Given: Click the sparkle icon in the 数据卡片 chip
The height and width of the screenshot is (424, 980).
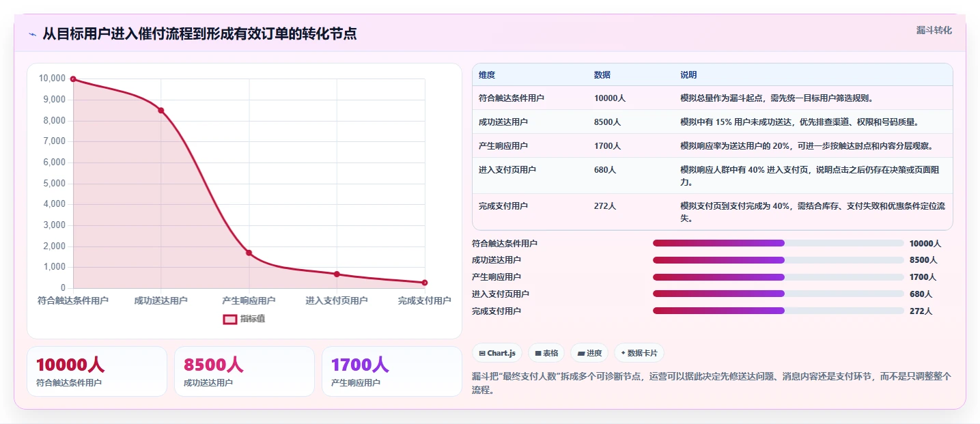Looking at the screenshot, I should point(623,353).
